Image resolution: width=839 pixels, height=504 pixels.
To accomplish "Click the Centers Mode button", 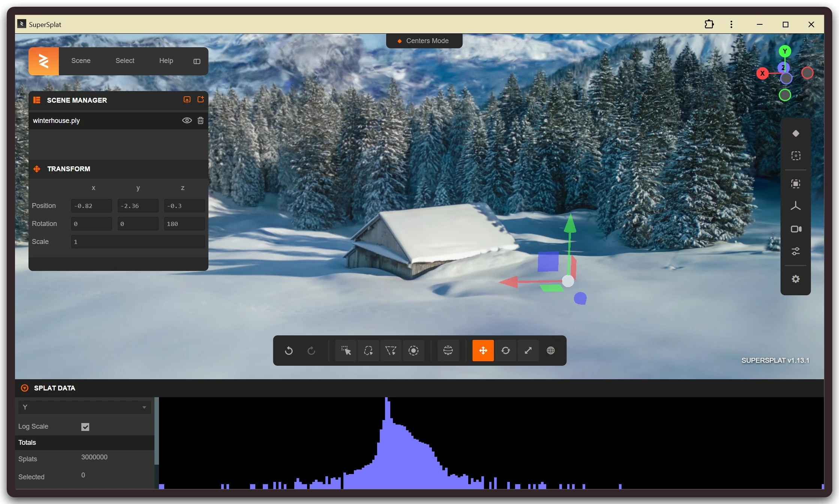I will [424, 41].
